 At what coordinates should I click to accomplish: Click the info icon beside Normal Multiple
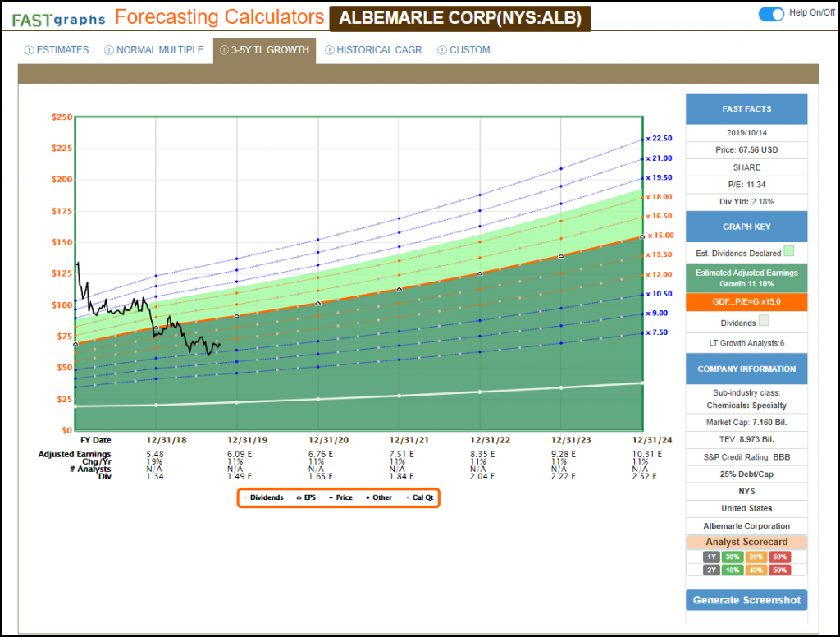click(109, 50)
